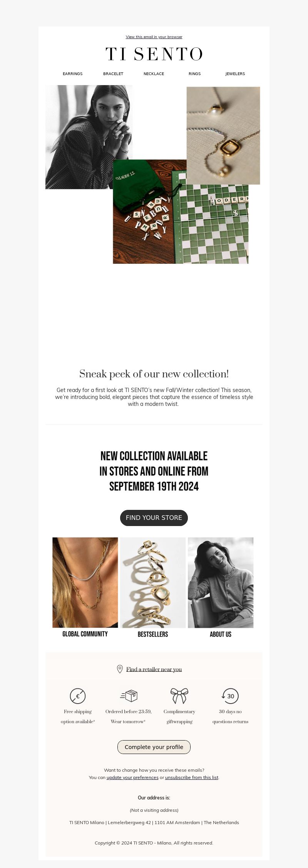Open the Bracelet menu item
Viewport: 308px width, 868px height.
coord(113,74)
